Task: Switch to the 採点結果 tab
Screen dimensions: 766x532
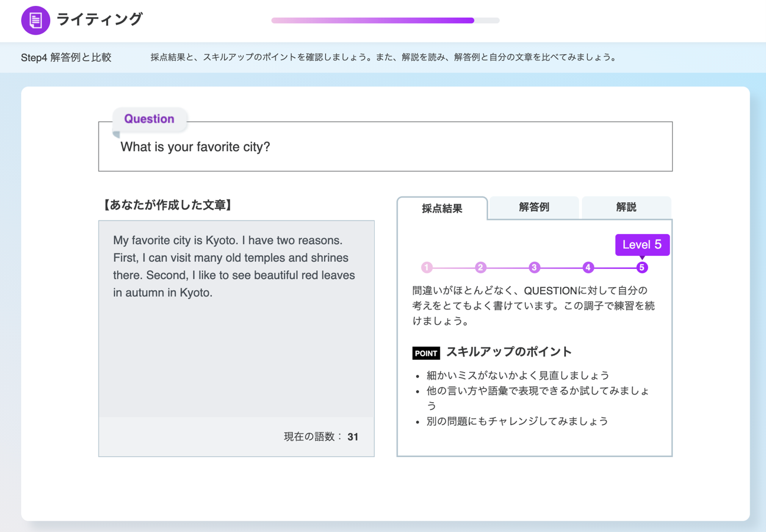Action: point(442,208)
